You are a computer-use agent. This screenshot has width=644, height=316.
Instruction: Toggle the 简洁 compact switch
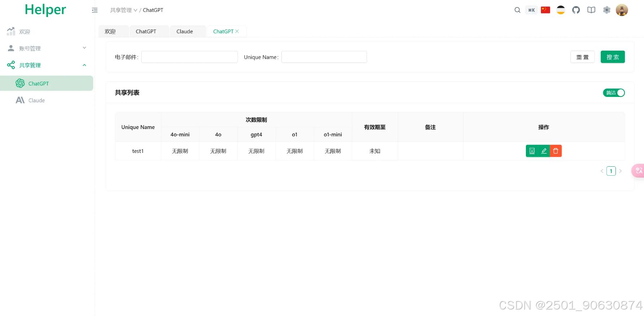click(614, 93)
